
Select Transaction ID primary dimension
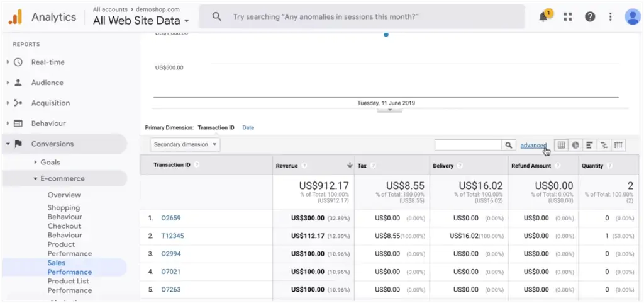coord(216,127)
